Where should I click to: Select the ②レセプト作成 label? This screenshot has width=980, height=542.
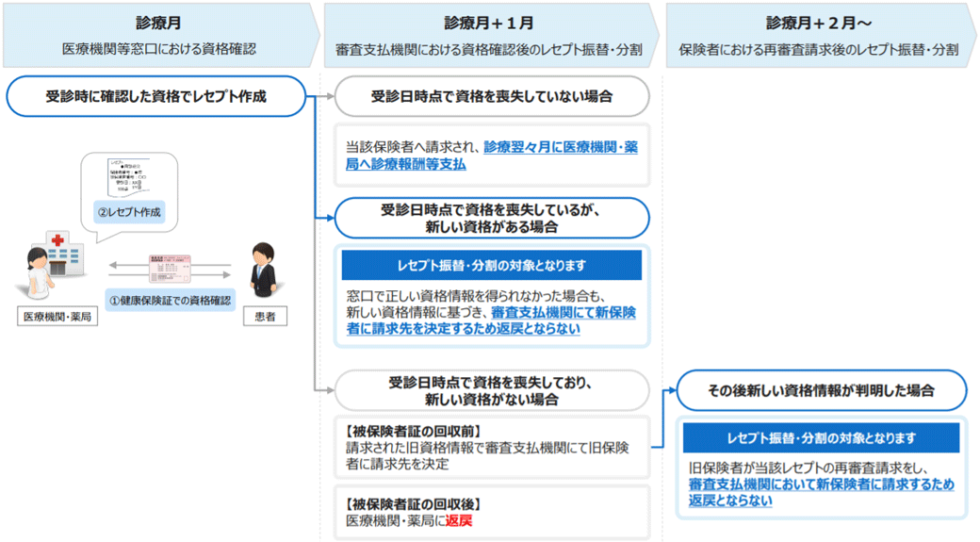point(129,212)
